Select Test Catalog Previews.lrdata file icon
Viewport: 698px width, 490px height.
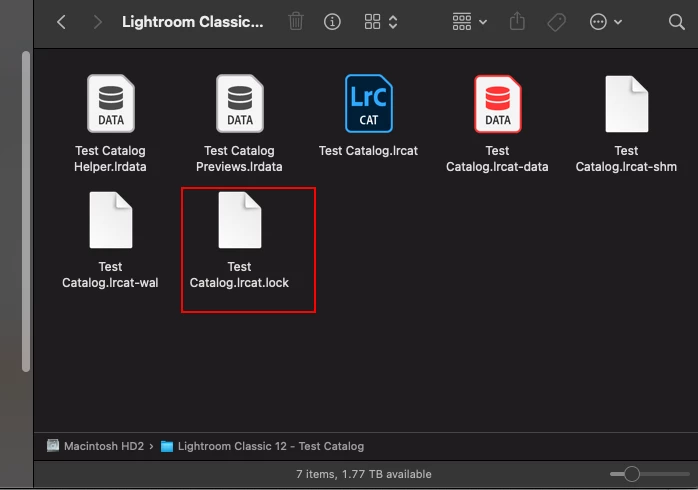click(240, 104)
